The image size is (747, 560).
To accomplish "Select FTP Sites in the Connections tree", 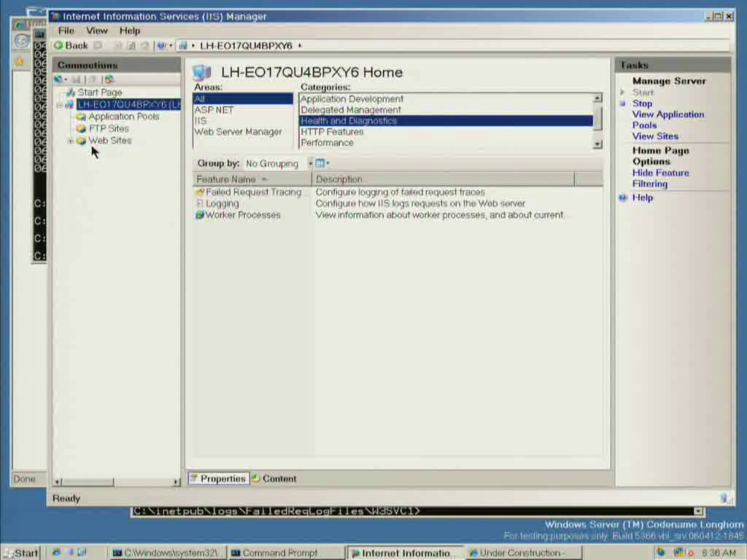I will click(109, 128).
